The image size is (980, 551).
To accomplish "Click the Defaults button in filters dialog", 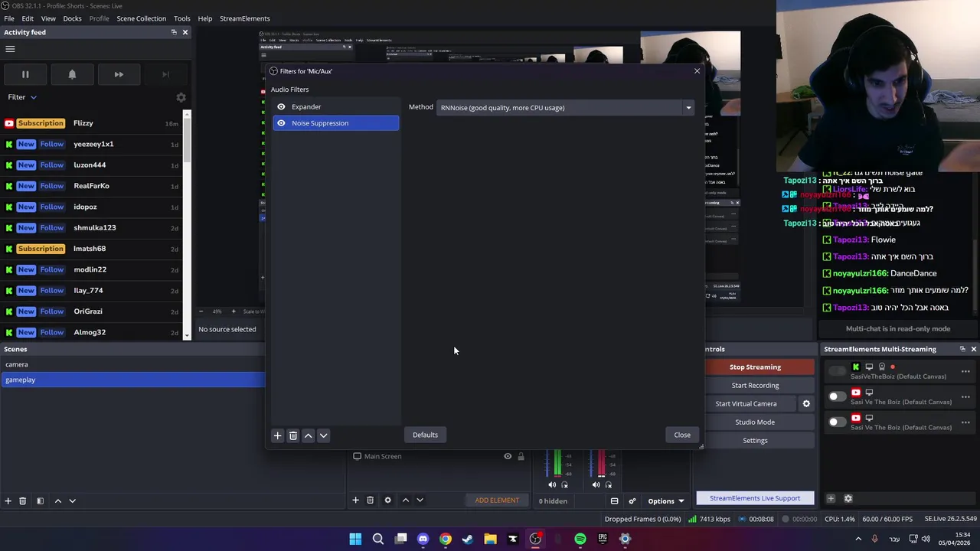I will point(425,435).
